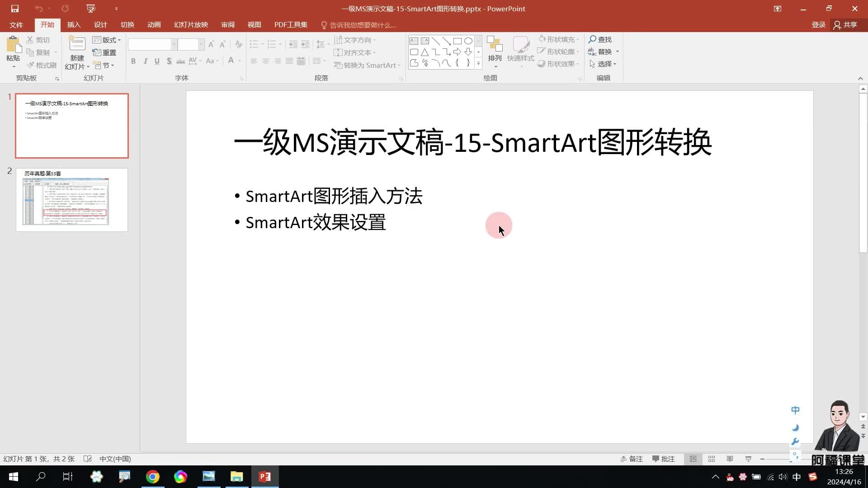Switch to the Transitions tab

[127, 25]
